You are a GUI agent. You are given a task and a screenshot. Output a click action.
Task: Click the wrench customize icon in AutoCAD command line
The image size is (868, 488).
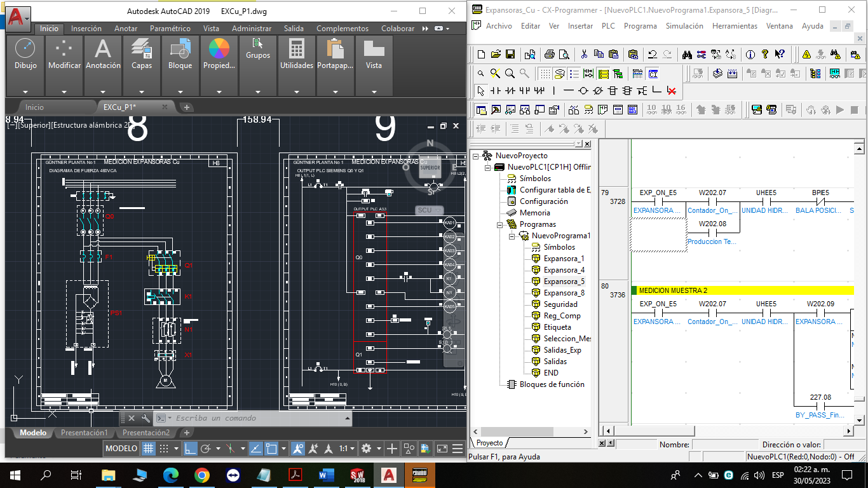pyautogui.click(x=146, y=418)
